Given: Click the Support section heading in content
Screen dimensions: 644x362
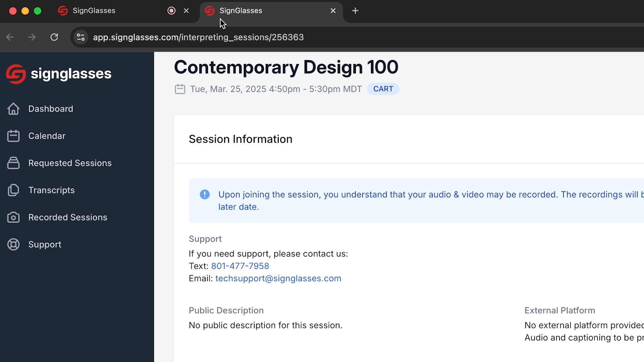Looking at the screenshot, I should click(x=205, y=239).
